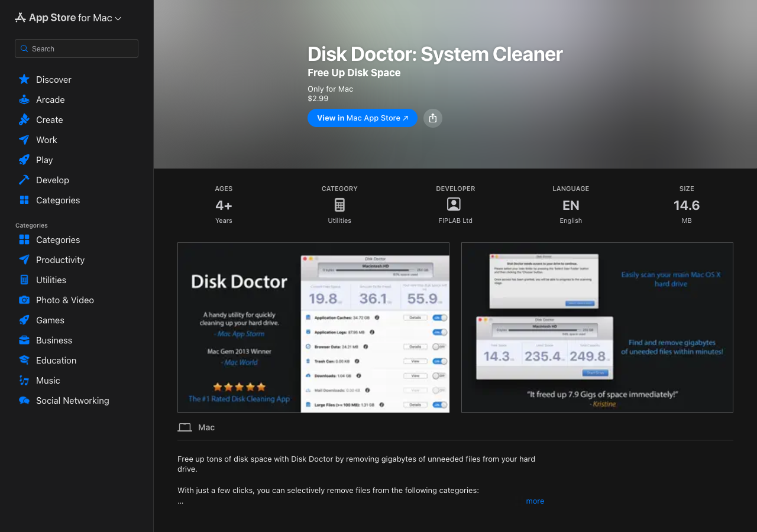Select the Develop hammer icon

pos(24,180)
